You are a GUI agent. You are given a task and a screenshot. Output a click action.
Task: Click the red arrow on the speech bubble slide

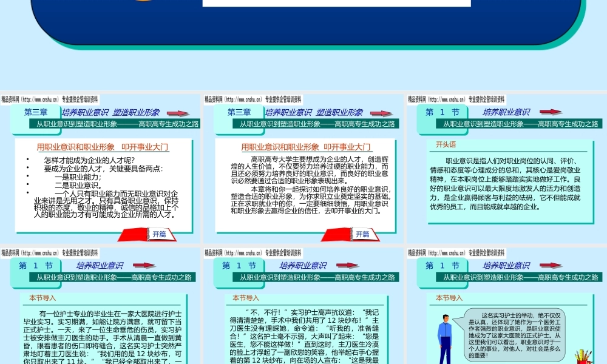(x=551, y=265)
